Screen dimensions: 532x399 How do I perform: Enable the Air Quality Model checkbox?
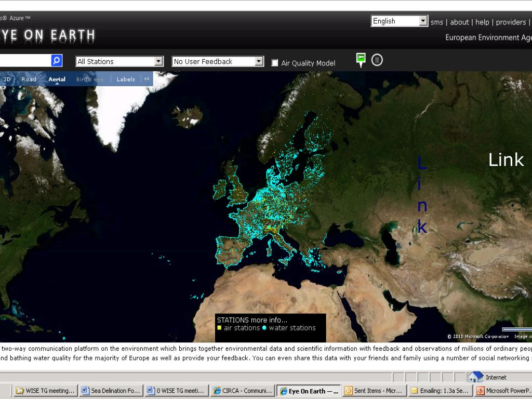point(275,63)
